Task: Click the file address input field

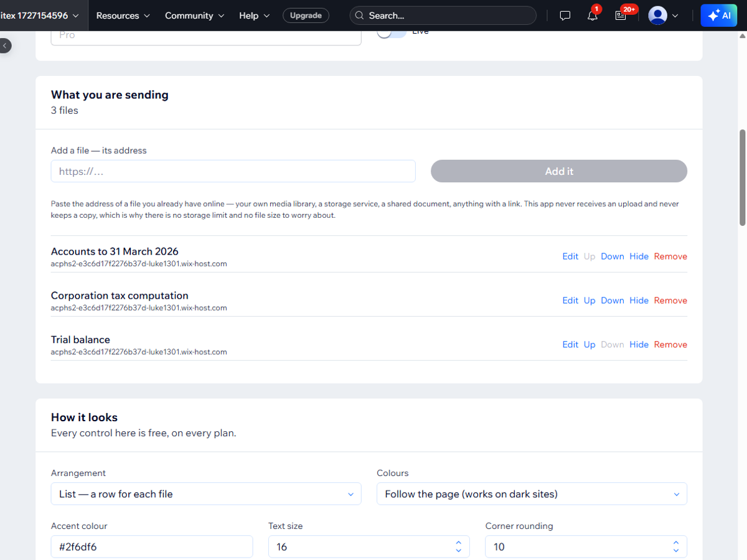Action: [233, 171]
